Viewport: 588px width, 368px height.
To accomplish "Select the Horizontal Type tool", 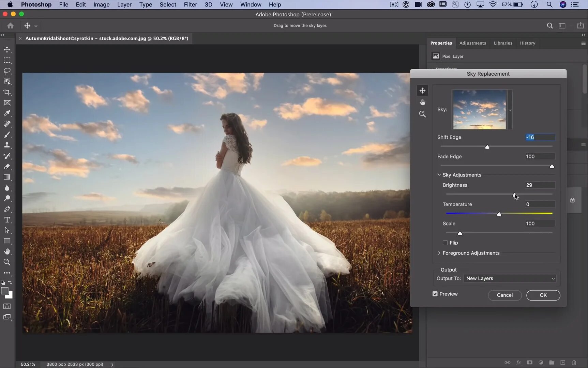I will 7,220.
